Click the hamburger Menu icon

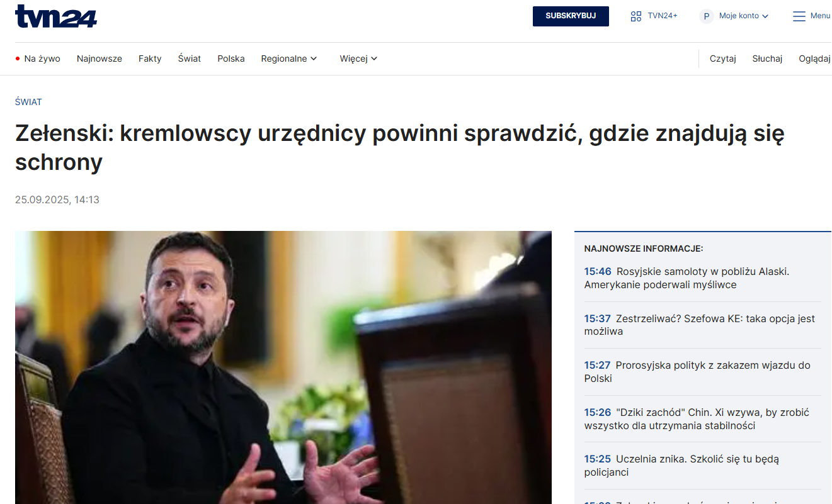coord(799,16)
